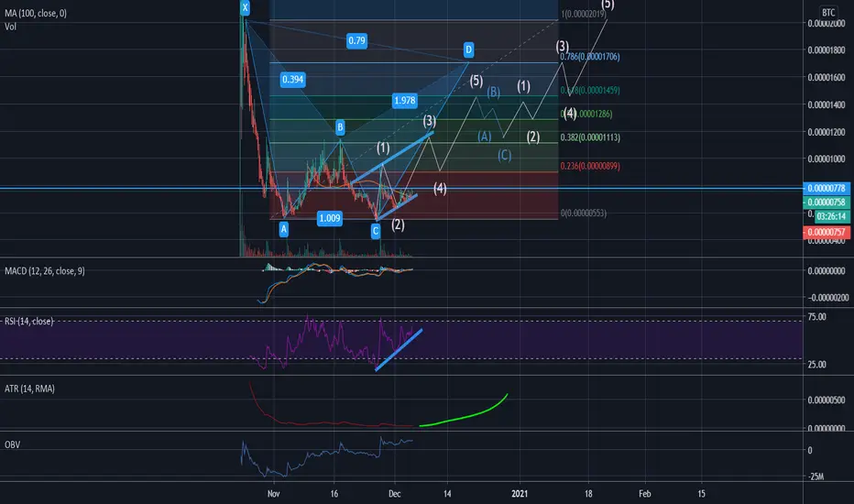Click the 1.009 ratio label between A and C
This screenshot has width=854, height=504.
330,218
